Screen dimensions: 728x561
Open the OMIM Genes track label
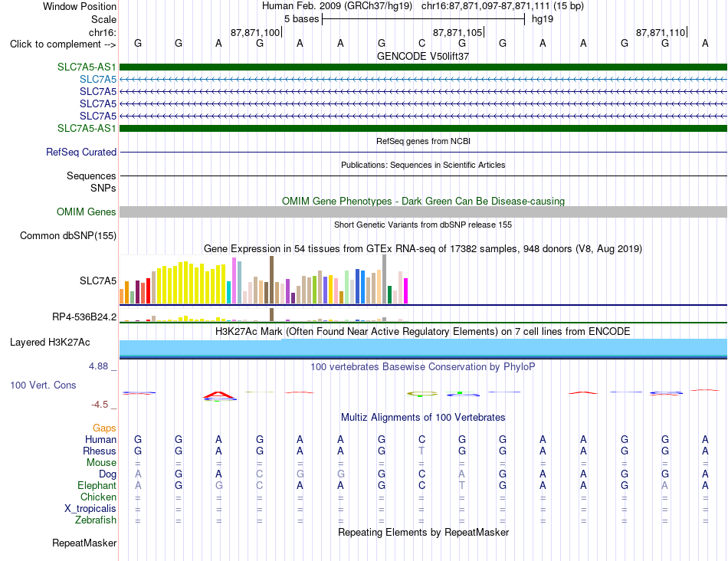click(87, 212)
